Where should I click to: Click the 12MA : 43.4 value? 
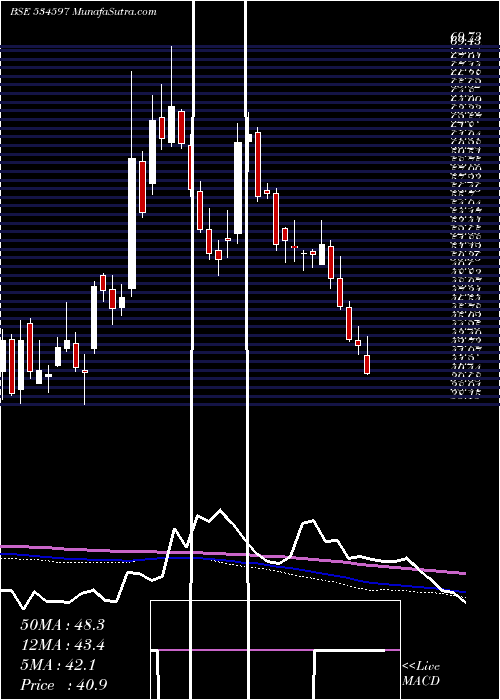click(x=63, y=645)
